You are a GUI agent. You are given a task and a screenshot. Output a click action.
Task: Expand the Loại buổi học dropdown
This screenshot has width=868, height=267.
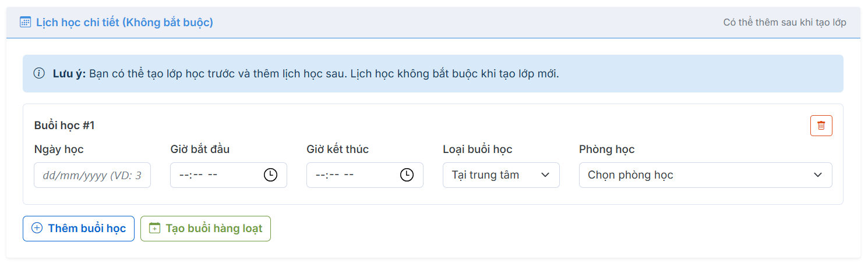(501, 175)
